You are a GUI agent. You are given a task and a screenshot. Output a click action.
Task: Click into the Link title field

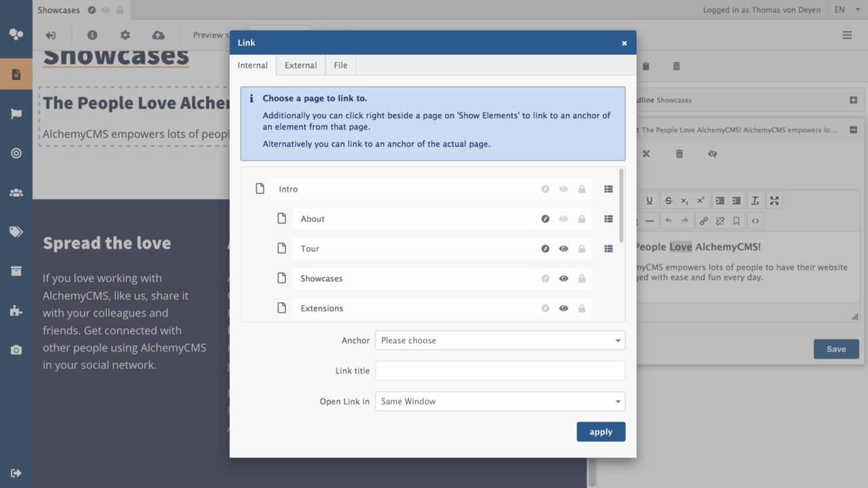(500, 371)
